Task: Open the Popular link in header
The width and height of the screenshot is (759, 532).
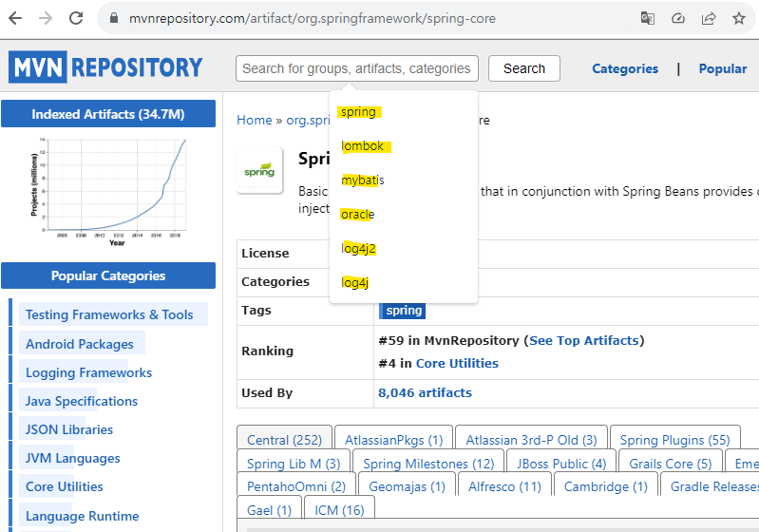Action: 723,68
